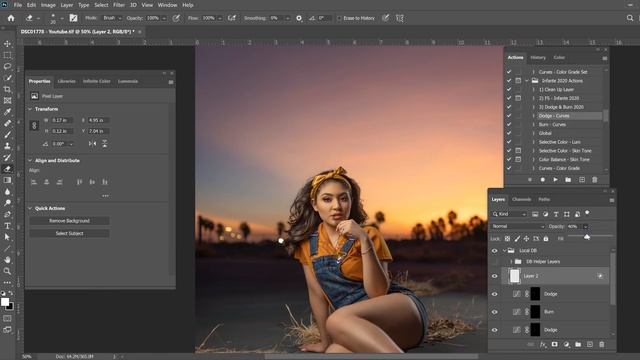Click the layer opacity slider handle
This screenshot has width=640, height=360.
587,237
